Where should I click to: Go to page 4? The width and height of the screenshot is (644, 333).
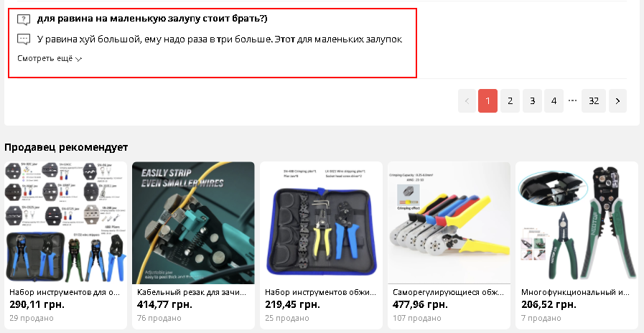pyautogui.click(x=554, y=101)
